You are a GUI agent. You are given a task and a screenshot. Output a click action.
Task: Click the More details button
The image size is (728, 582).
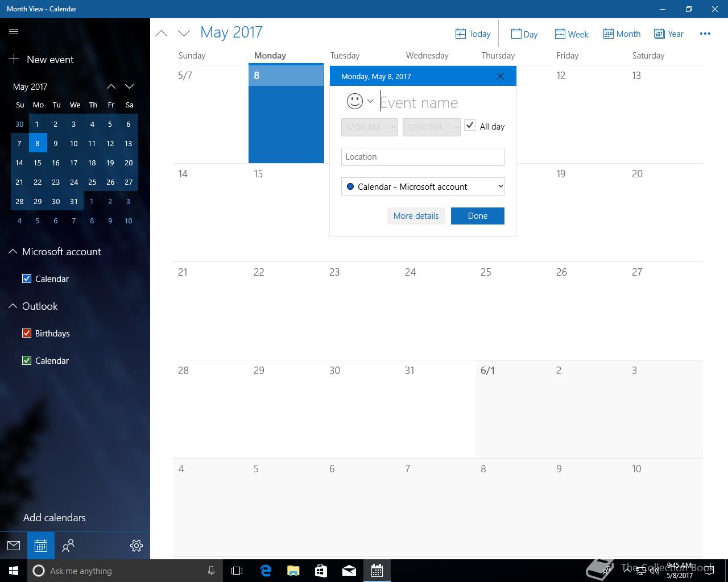(416, 216)
